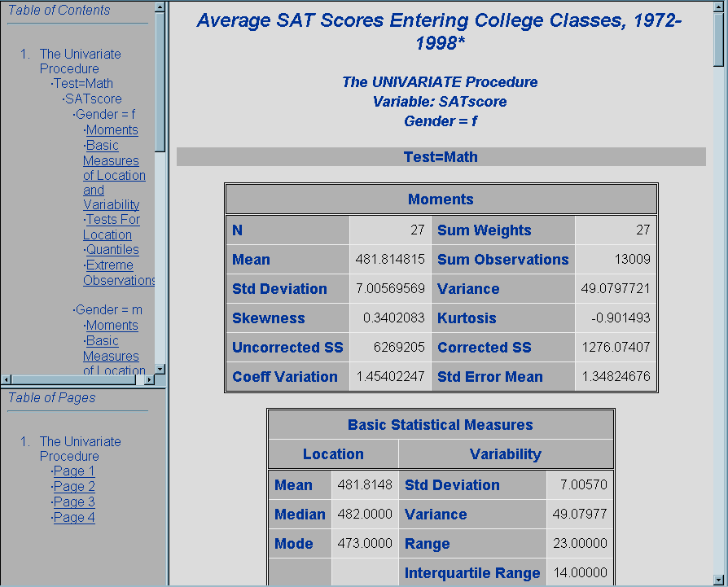Click 'Table of Contents' heading
This screenshot has width=728, height=587.
click(59, 11)
